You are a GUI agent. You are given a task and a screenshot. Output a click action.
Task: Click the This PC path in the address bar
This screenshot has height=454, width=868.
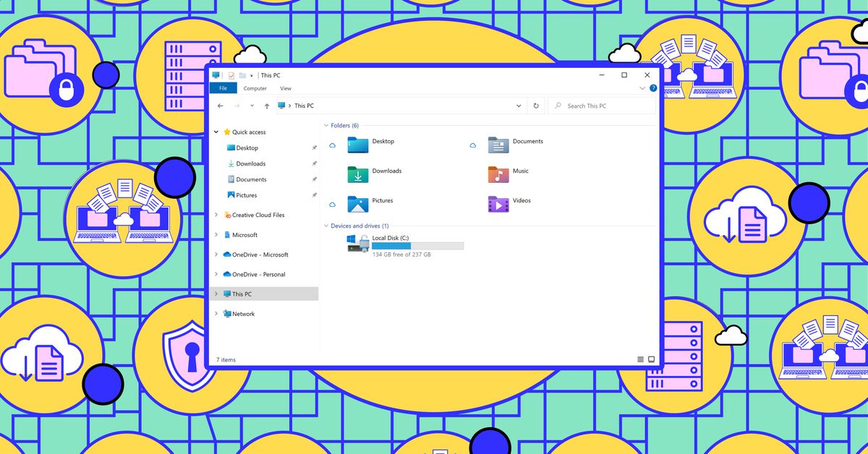[x=305, y=106]
